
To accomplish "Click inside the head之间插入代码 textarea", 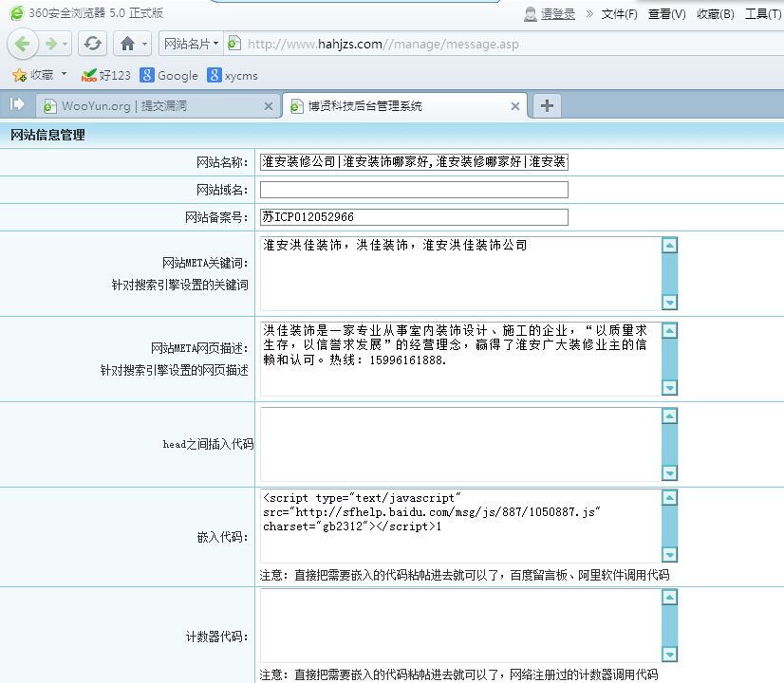I will pyautogui.click(x=461, y=445).
